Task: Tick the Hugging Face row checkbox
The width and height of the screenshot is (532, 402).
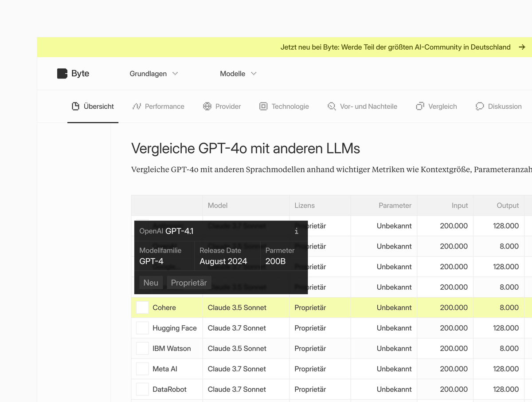Action: [142, 328]
